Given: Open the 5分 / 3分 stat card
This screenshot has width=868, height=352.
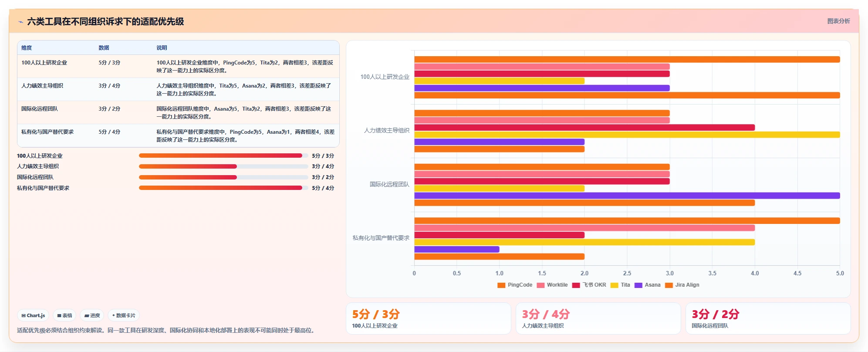Looking at the screenshot, I should click(x=428, y=318).
